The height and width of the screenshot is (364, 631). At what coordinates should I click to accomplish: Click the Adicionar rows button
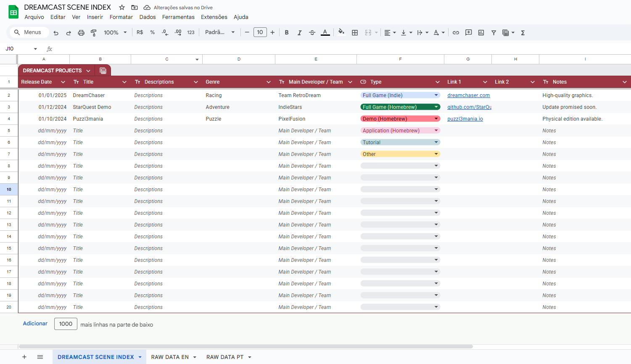(x=35, y=324)
